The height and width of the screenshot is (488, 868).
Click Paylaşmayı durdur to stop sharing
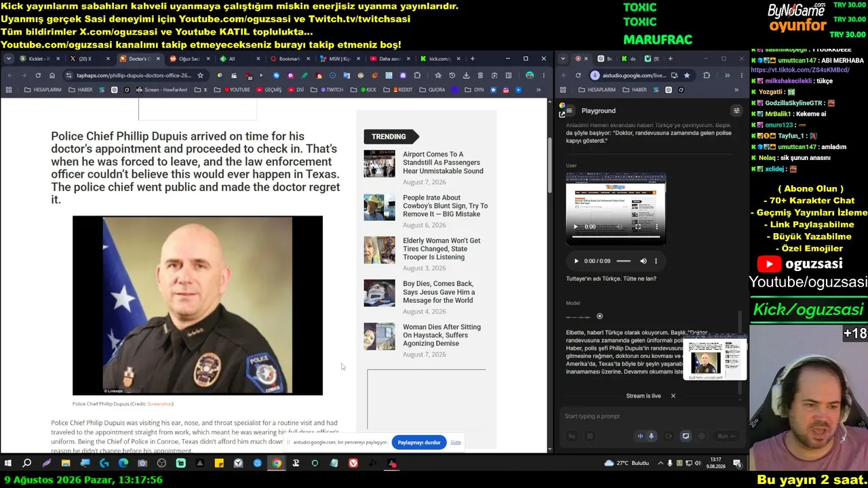click(419, 443)
